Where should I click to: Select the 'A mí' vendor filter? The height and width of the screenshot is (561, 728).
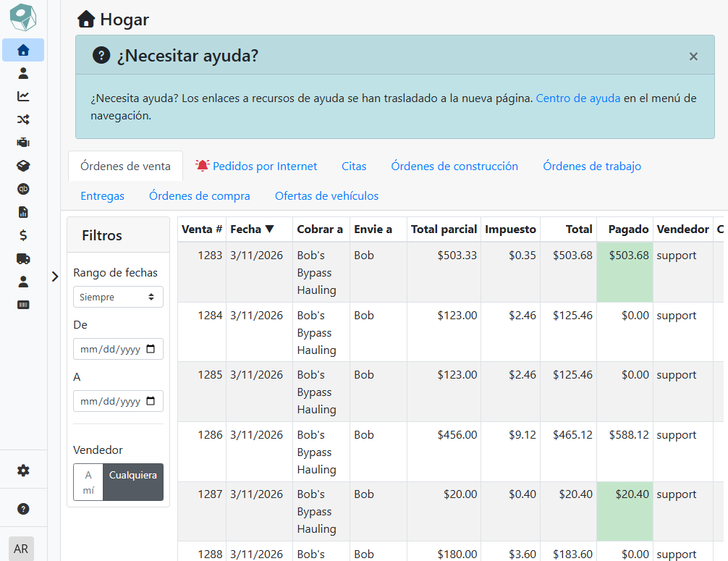tap(88, 482)
